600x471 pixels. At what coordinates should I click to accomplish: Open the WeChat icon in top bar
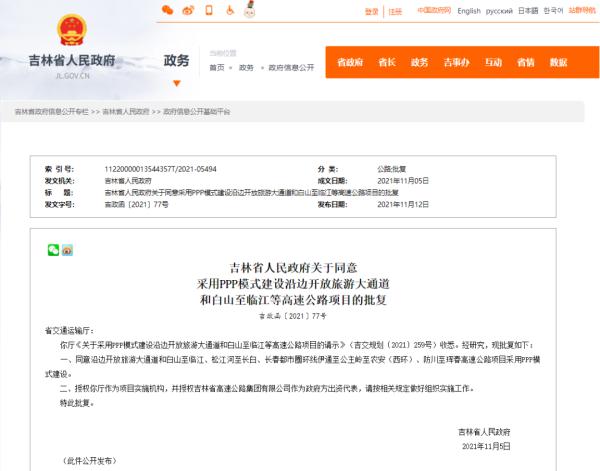click(168, 10)
